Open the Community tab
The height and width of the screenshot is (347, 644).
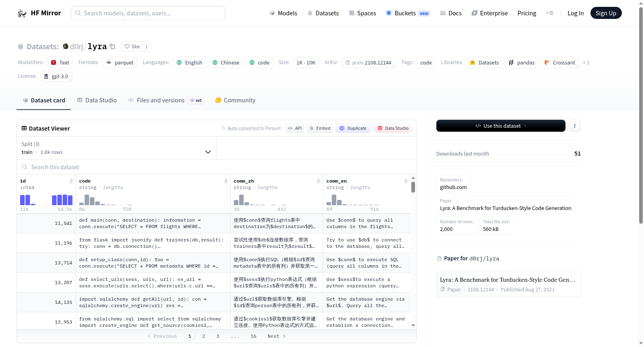coord(235,100)
